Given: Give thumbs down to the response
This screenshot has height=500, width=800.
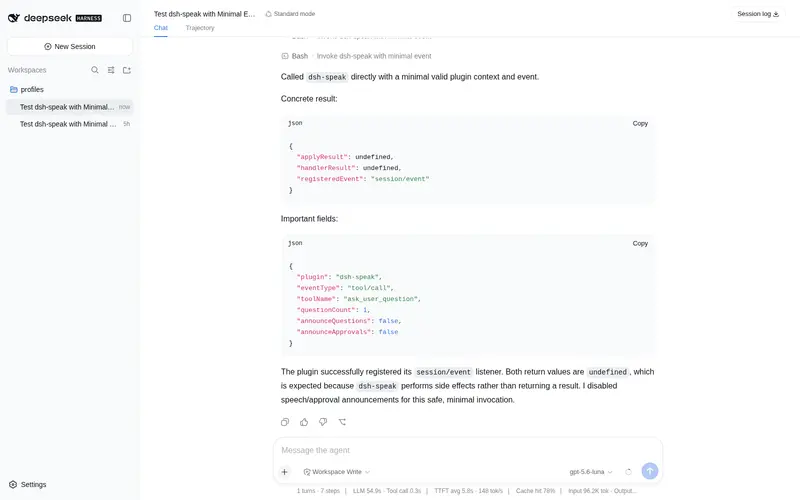Looking at the screenshot, I should pyautogui.click(x=323, y=422).
